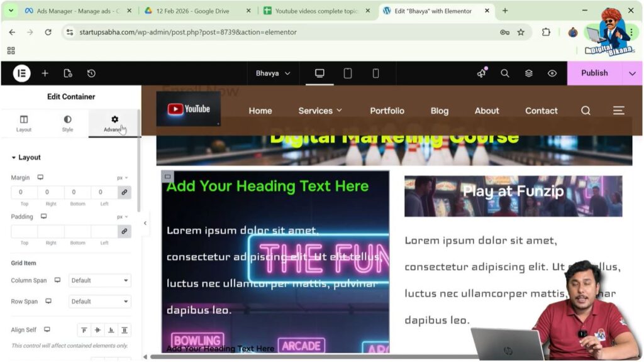Open the Services navigation menu
The image size is (644, 362).
[320, 111]
